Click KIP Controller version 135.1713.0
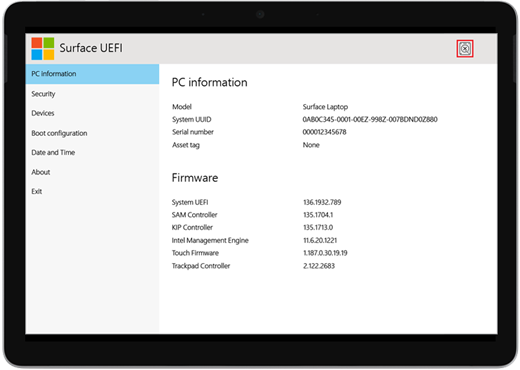Viewport: 520px width, 370px height. pos(318,228)
